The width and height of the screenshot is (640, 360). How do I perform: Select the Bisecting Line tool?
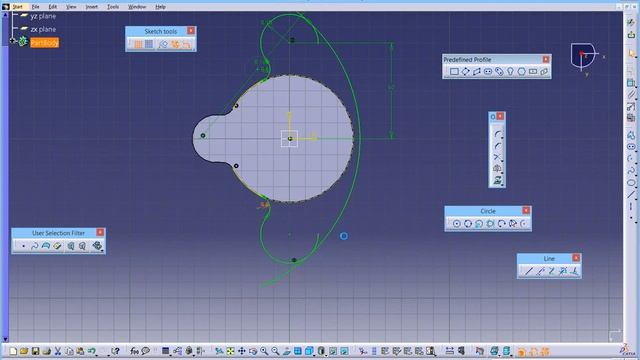(x=563, y=271)
